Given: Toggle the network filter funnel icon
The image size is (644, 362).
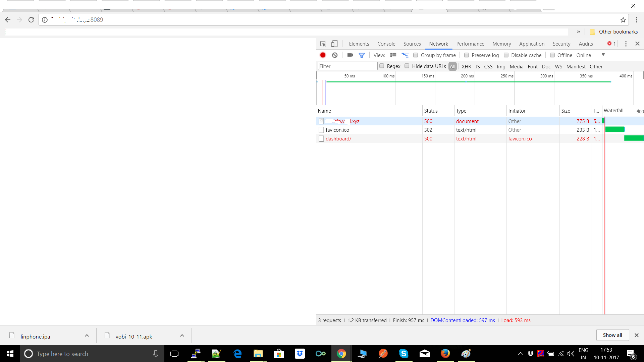Looking at the screenshot, I should (x=362, y=55).
